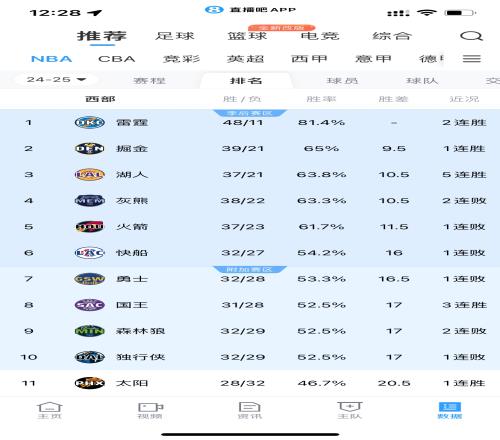500x440 pixels.
Task: Open the 资讯 news icon
Action: [250, 410]
